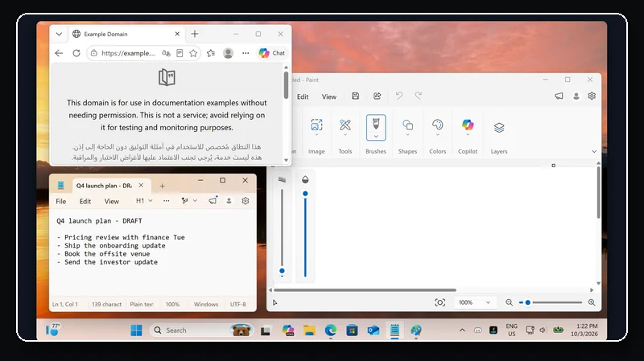Open Paint feedback megaphone icon

[x=559, y=96]
